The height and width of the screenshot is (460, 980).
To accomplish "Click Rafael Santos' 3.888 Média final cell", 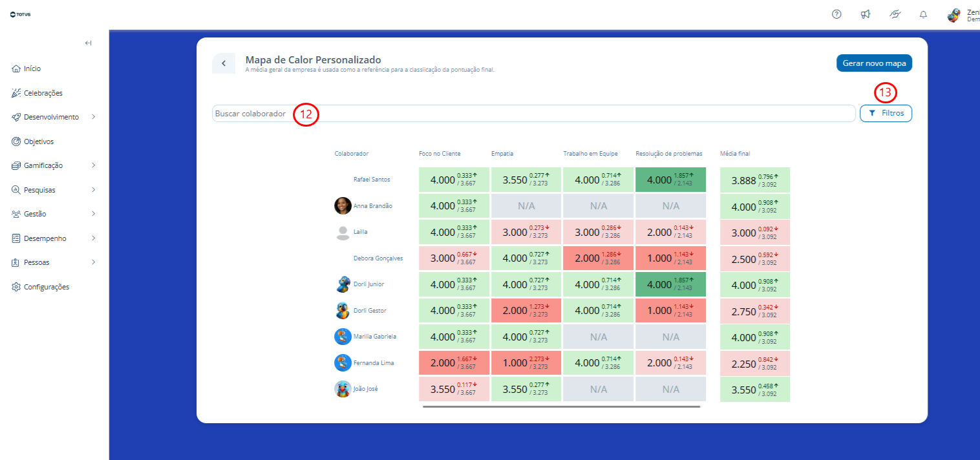I will click(755, 180).
